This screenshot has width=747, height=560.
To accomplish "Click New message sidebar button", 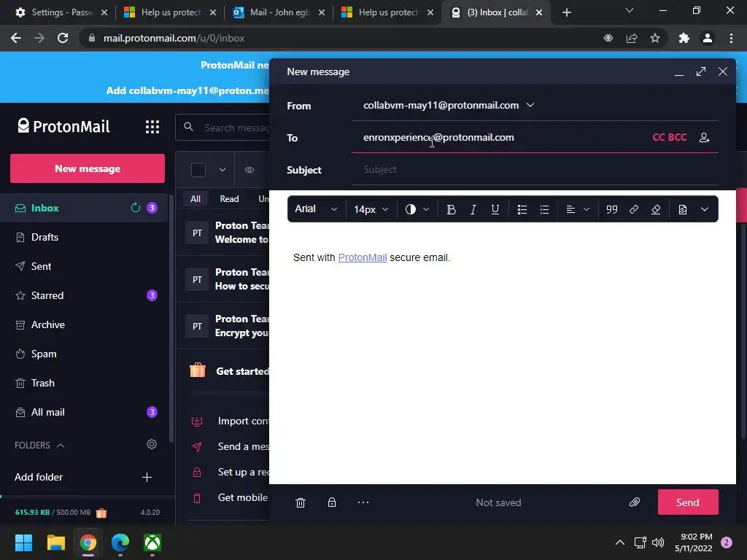I will point(88,168).
